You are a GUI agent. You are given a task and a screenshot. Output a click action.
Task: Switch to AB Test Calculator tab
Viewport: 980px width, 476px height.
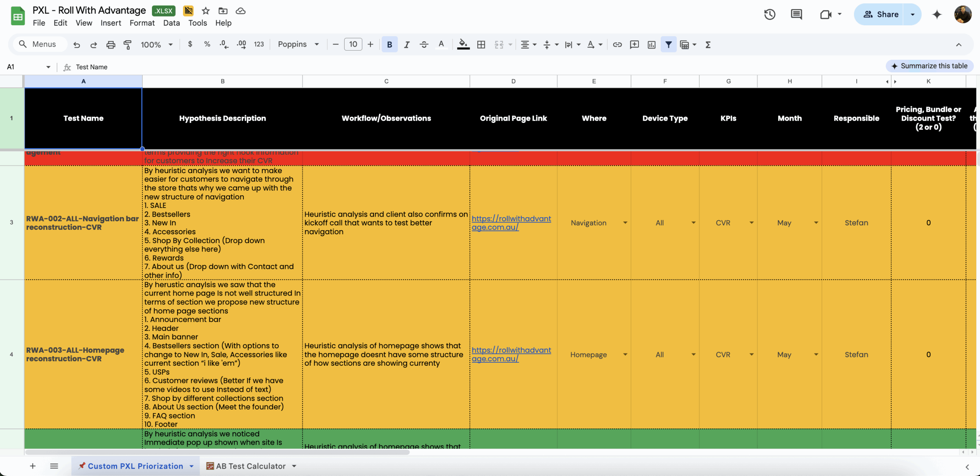point(251,466)
